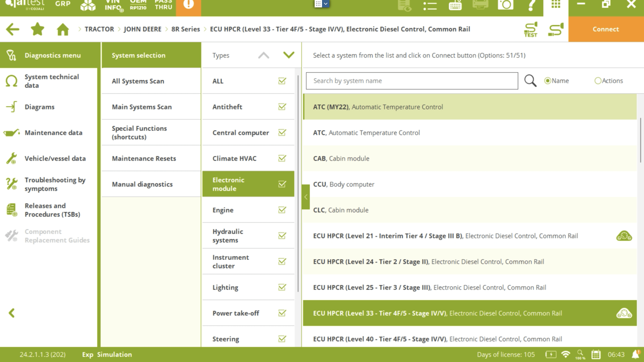The height and width of the screenshot is (362, 644).
Task: Click the search magnifier icon
Action: (530, 81)
